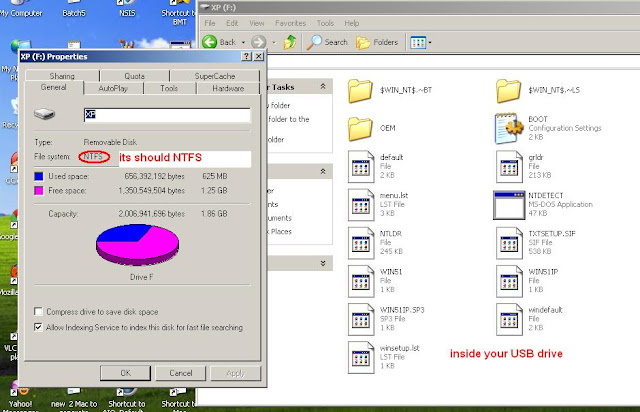Click the removable disk drive icon in Properties
640x412 pixels.
click(44, 114)
